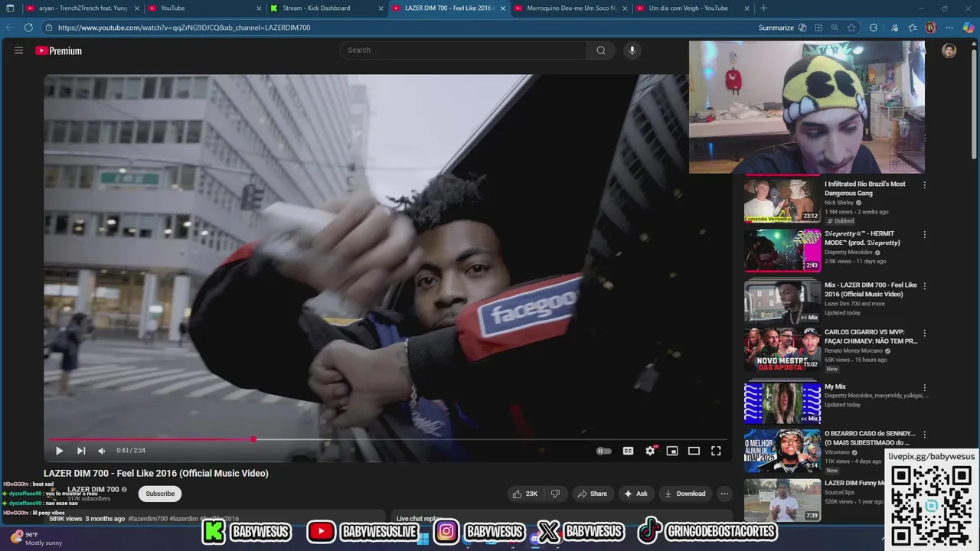Click the YouTube search magnifier button

601,51
